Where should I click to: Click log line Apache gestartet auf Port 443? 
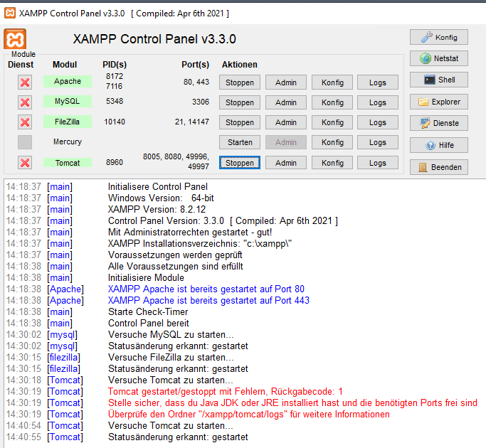[x=208, y=300]
